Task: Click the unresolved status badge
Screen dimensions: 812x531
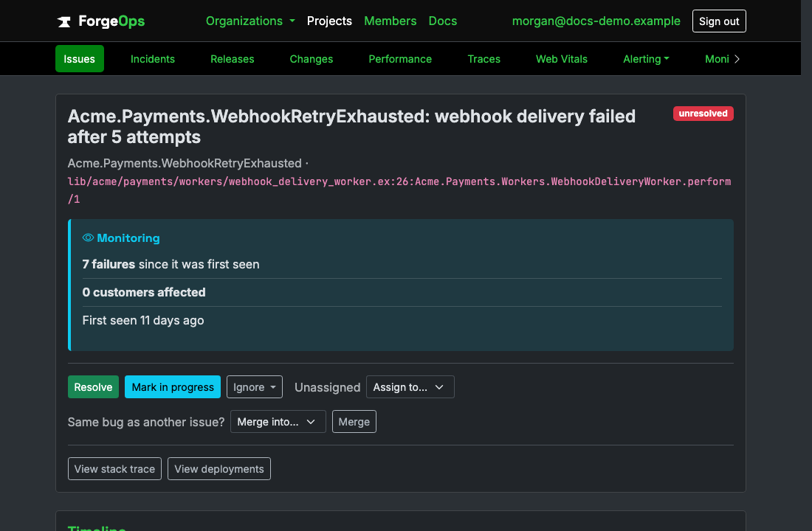Action: point(703,114)
